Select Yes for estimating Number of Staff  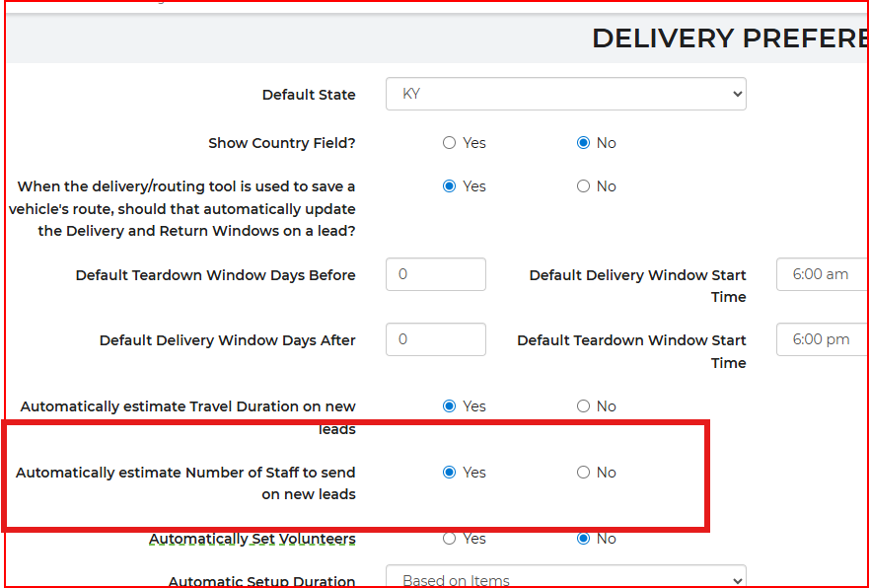tap(450, 473)
